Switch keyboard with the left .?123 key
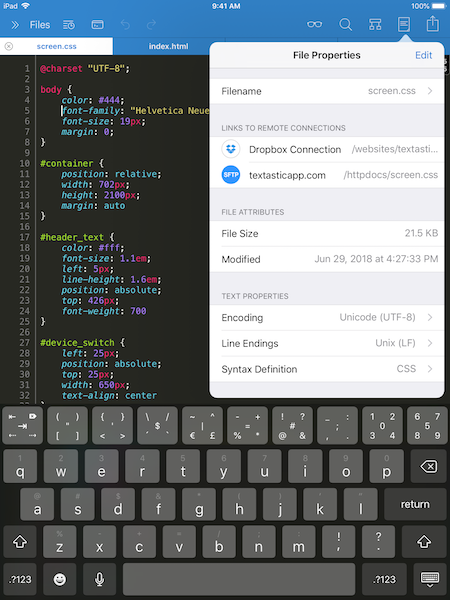450x600 pixels. tap(20, 579)
